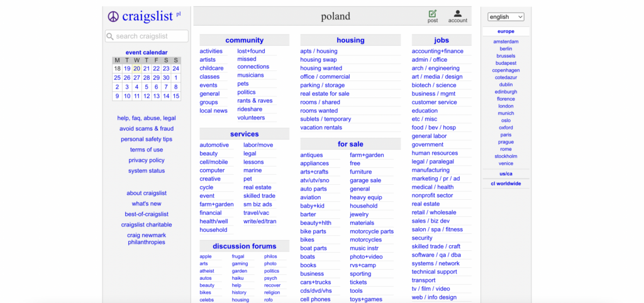The width and height of the screenshot is (644, 303).
Task: Open vacation rentals listings
Action: [321, 128]
